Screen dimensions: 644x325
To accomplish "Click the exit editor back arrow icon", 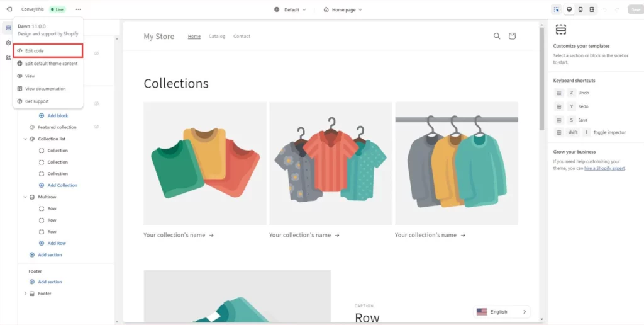I will (9, 9).
